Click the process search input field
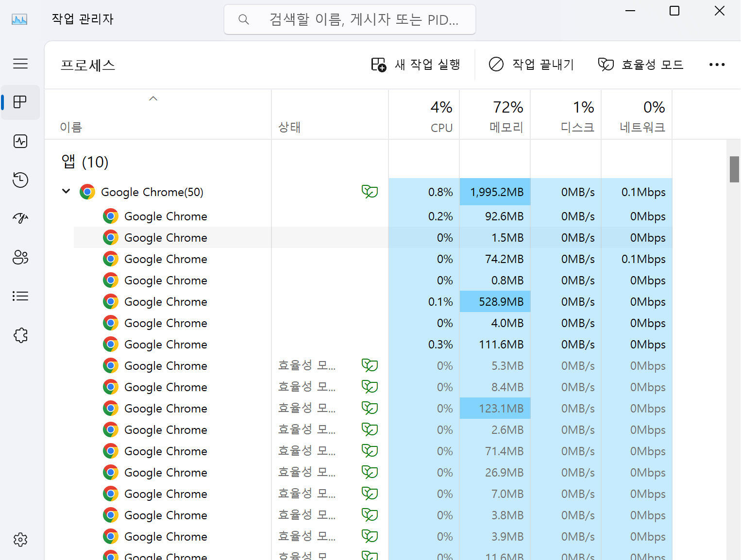This screenshot has height=560, width=741. 350,19
